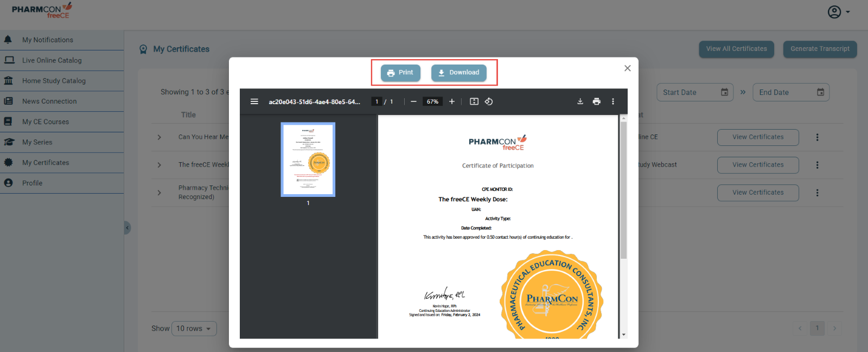Click the 67% zoom level field
Screen dimensions: 868x352
click(432, 101)
